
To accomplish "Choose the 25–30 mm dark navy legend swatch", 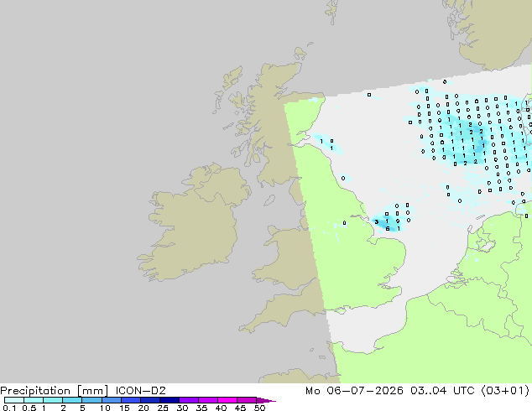I will coord(169,400).
